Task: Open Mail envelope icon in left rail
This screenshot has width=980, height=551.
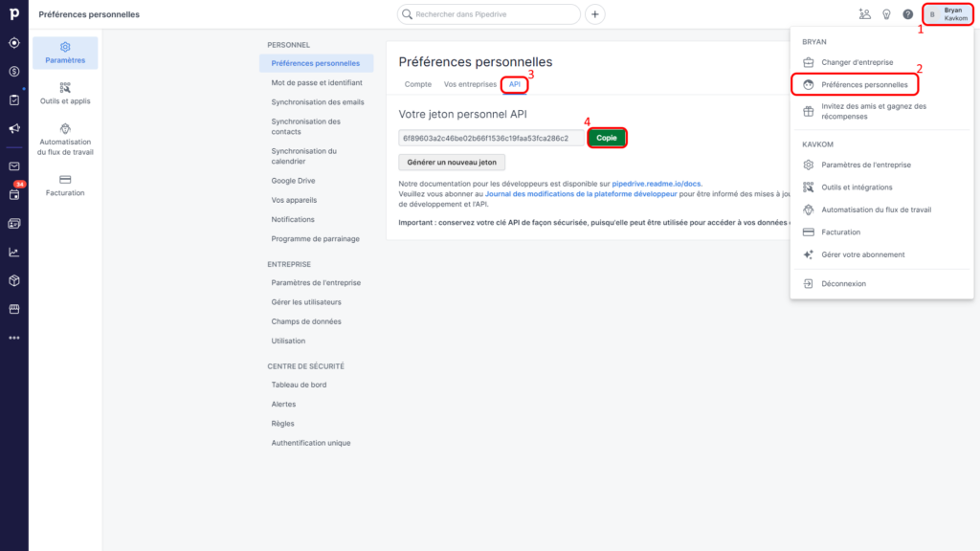Action: pyautogui.click(x=13, y=166)
